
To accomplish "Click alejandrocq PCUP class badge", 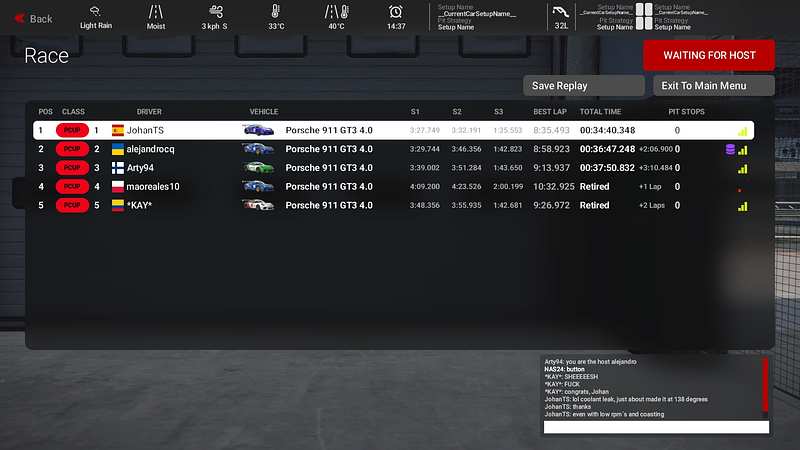I will pyautogui.click(x=72, y=149).
